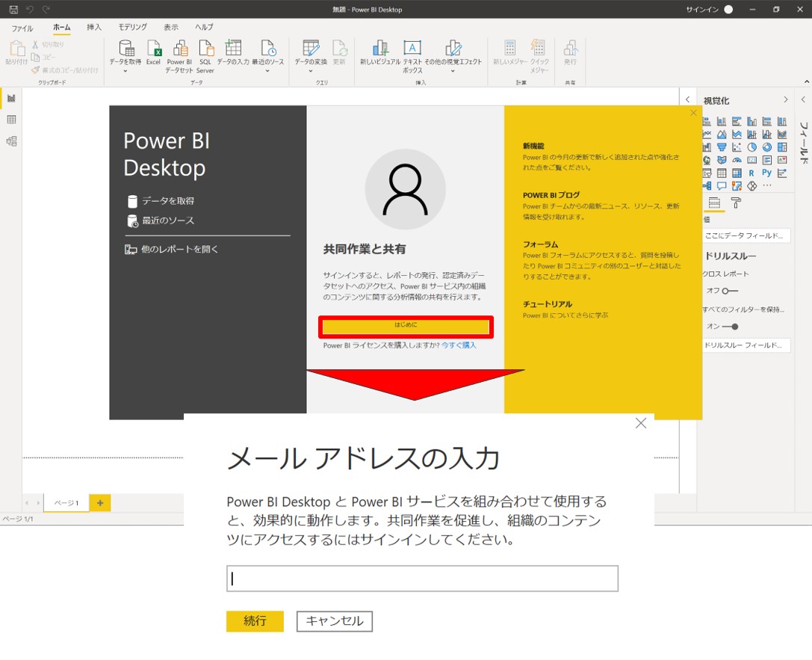The image size is (812, 660).
Task: Click the yellow Continue button
Action: pos(255,621)
